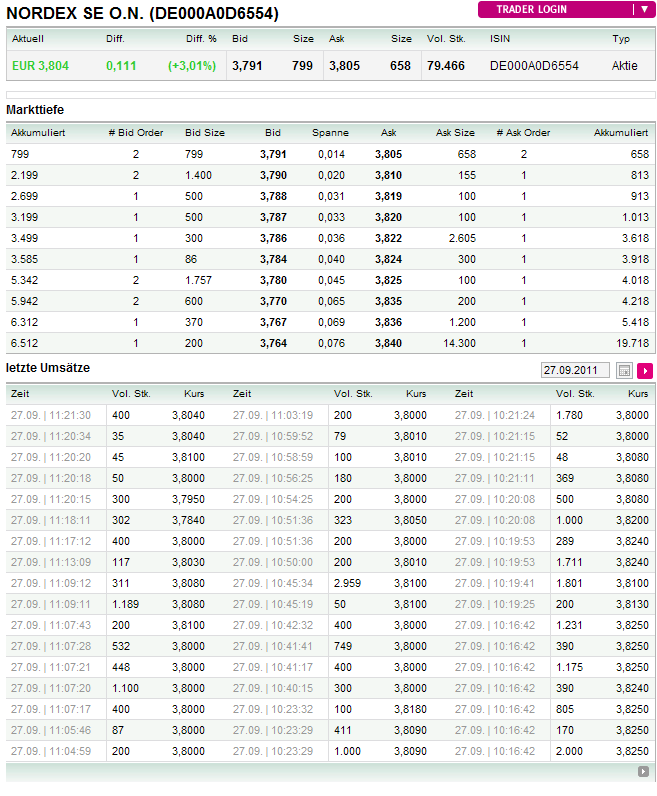The height and width of the screenshot is (796, 657).
Task: Click the trade volume 2.000
Action: tap(569, 751)
